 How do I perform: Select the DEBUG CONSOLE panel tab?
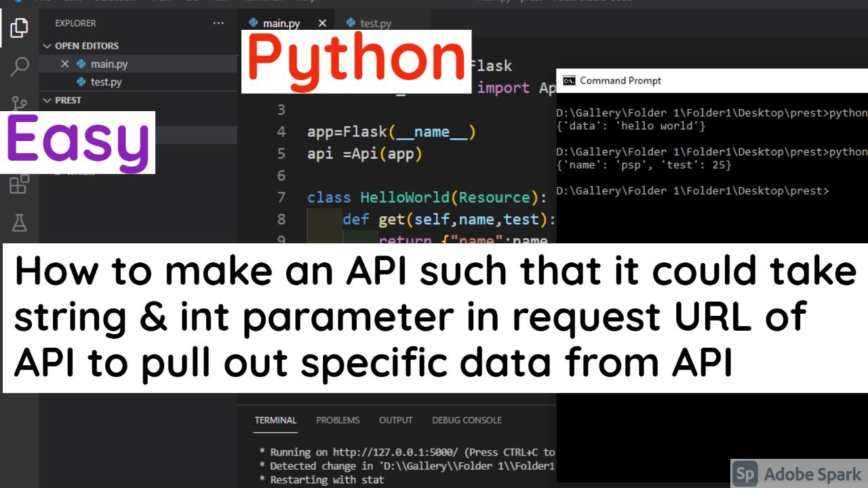pyautogui.click(x=467, y=420)
